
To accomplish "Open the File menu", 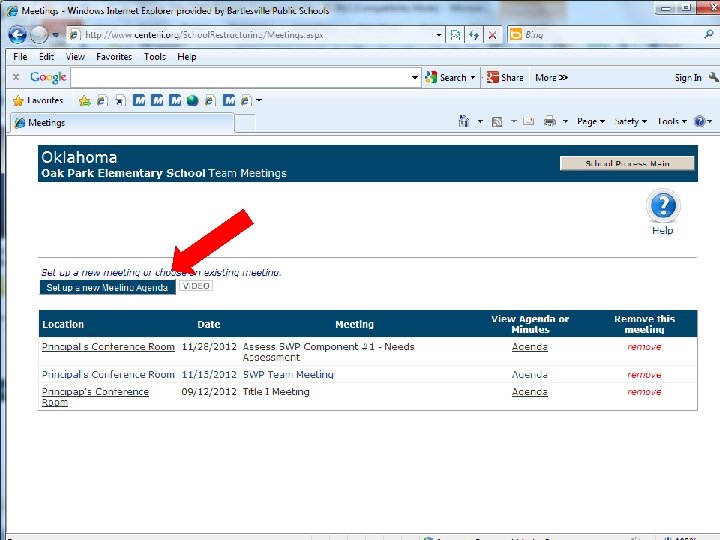I will click(20, 56).
